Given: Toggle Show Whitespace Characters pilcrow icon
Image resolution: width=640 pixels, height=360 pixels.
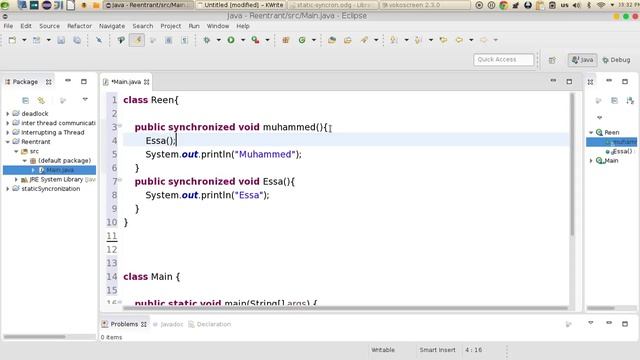Looking at the screenshot, I should point(185,40).
